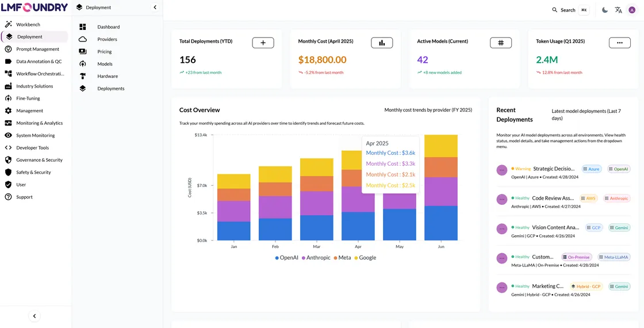Open Models submenu item
644x328 pixels.
(105, 64)
